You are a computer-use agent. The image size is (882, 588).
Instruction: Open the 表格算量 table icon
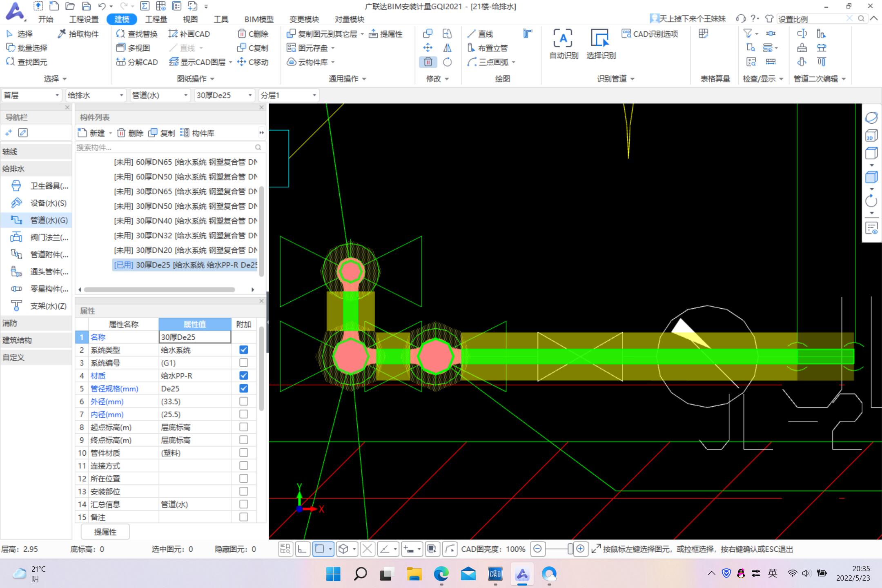[x=703, y=34]
